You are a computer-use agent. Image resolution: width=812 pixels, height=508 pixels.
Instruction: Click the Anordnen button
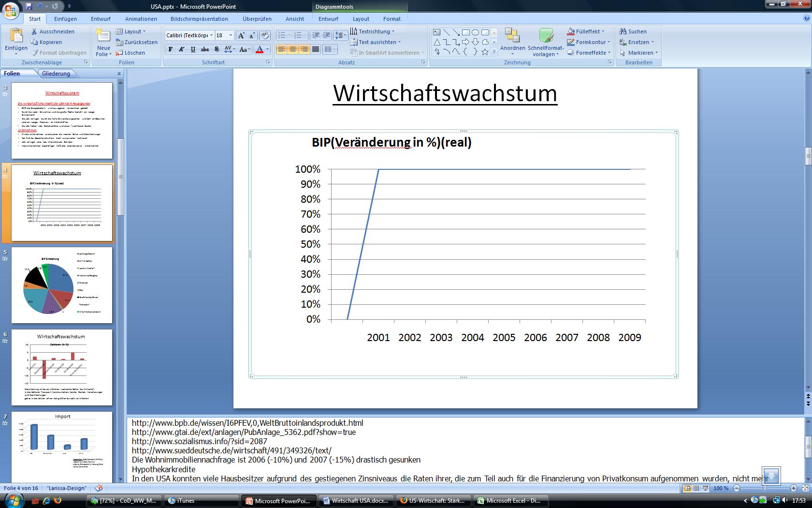(x=512, y=41)
